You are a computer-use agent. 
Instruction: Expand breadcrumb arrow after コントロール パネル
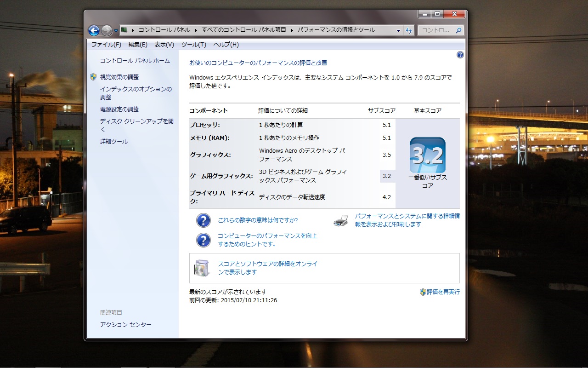click(196, 30)
